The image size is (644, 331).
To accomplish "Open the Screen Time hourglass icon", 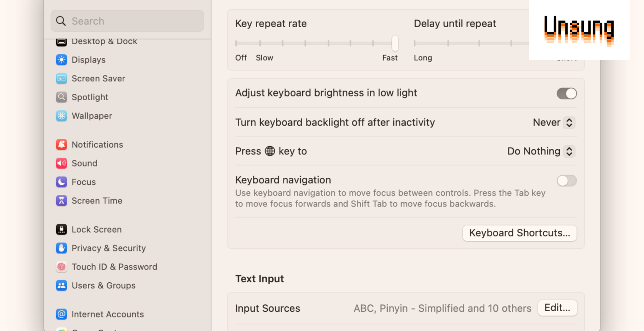I will [62, 201].
